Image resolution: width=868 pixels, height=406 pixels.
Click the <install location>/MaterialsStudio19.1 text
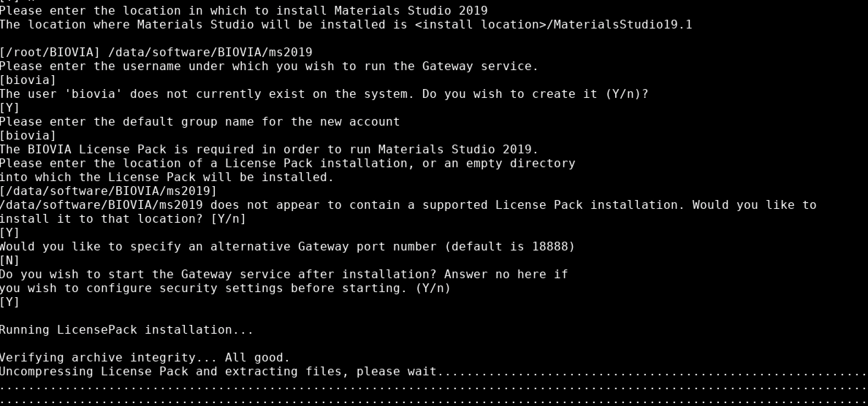pyautogui.click(x=553, y=24)
